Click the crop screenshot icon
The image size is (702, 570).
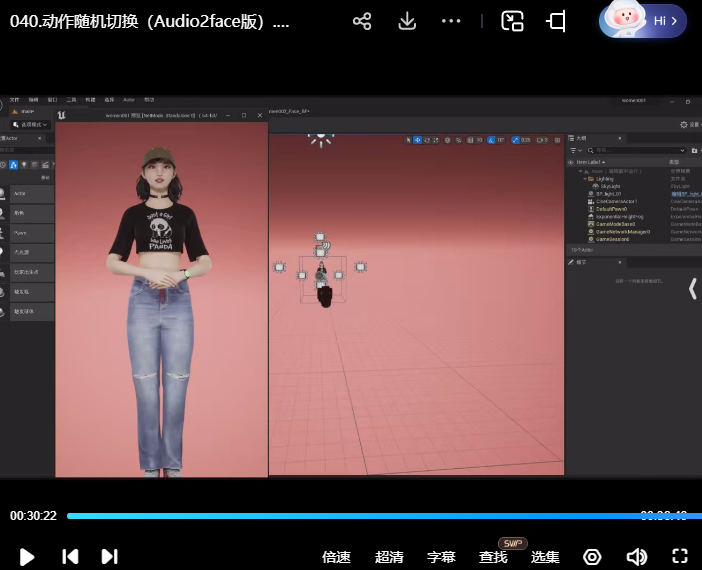[557, 21]
